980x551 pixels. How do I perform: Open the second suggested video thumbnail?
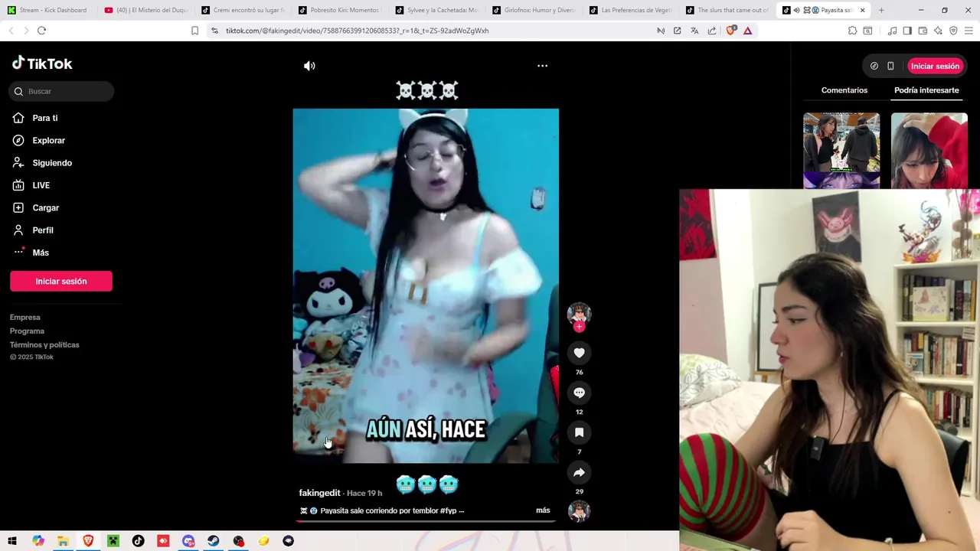(929, 150)
